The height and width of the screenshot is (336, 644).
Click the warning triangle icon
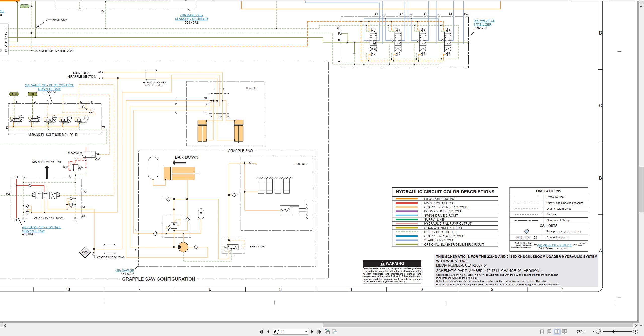click(x=382, y=263)
